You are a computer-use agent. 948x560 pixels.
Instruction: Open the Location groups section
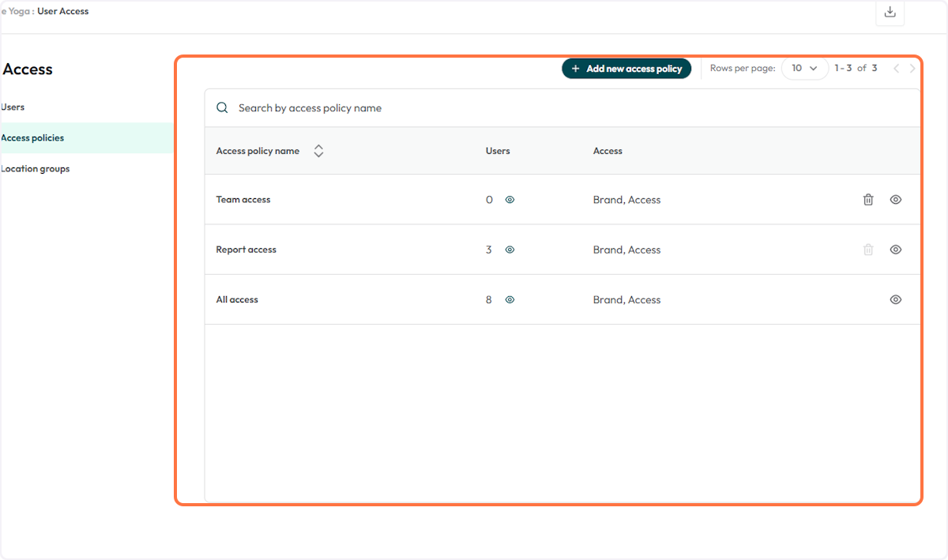(x=35, y=168)
